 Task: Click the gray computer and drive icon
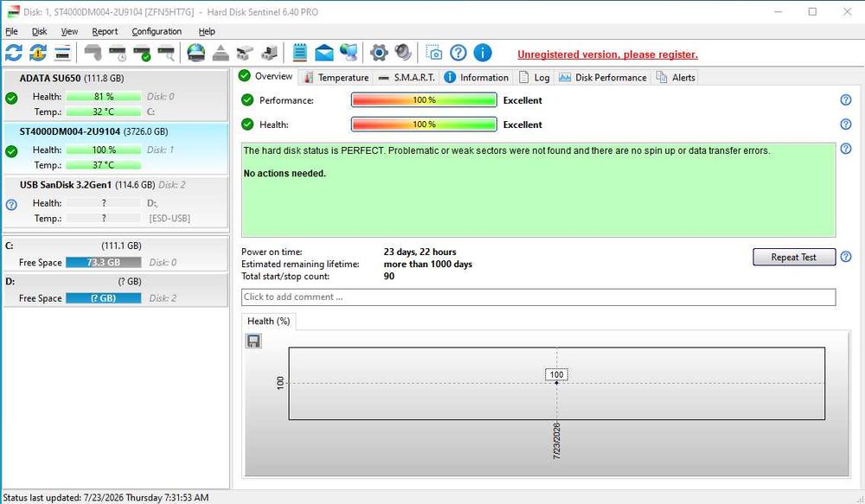tap(269, 53)
